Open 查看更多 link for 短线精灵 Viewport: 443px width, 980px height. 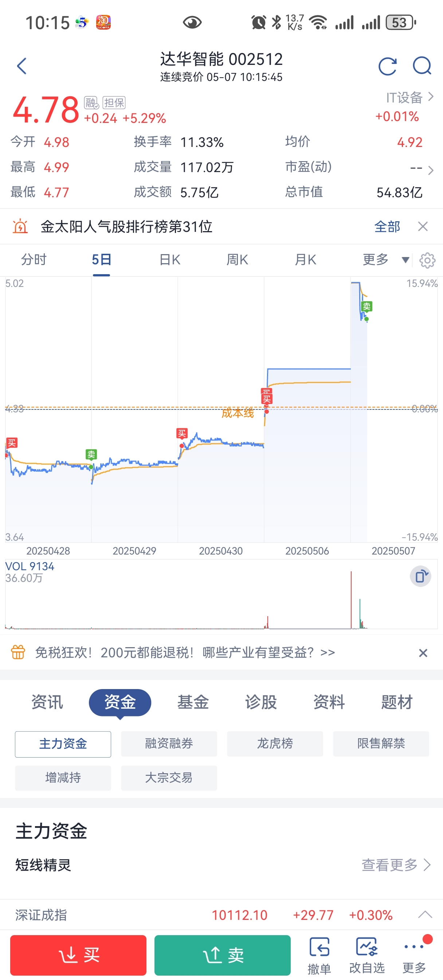pos(396,865)
